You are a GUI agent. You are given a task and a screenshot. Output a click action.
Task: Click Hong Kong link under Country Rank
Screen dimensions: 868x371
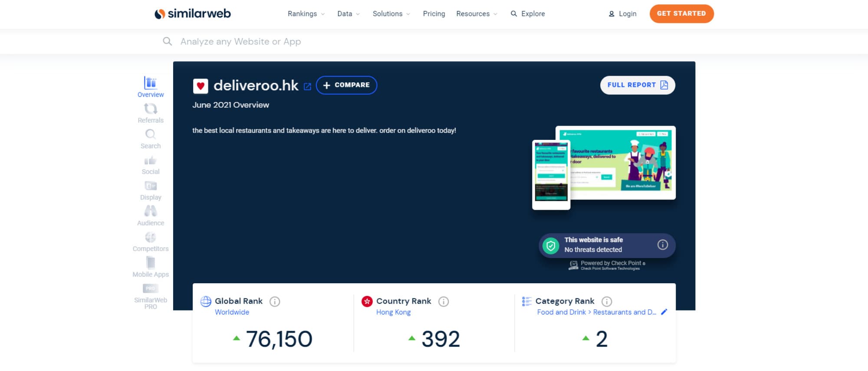pyautogui.click(x=393, y=312)
